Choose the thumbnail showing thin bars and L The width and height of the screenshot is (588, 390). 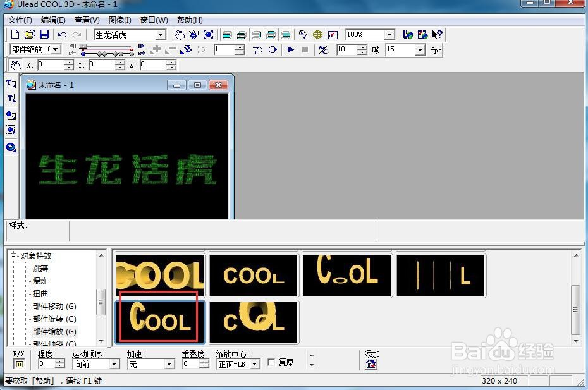tap(441, 276)
